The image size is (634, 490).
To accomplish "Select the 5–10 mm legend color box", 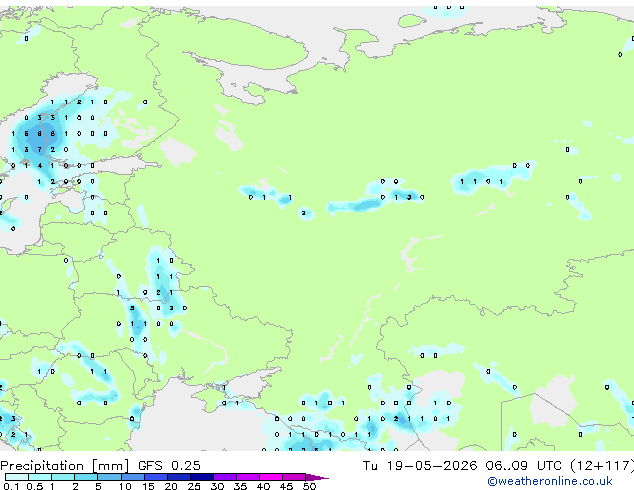I will (x=110, y=477).
